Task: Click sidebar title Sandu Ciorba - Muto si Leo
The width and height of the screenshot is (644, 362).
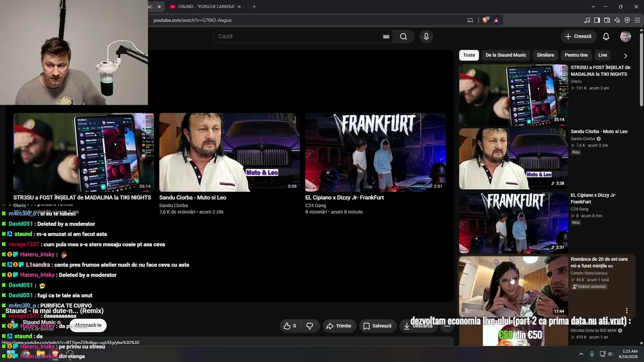Action: [599, 132]
